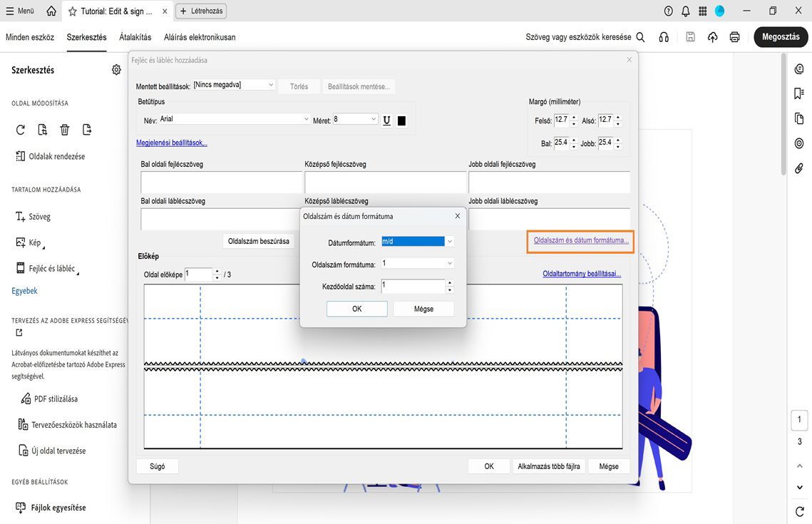This screenshot has width=812, height=524.
Task: Click Mégse in date format dialog
Action: (423, 309)
